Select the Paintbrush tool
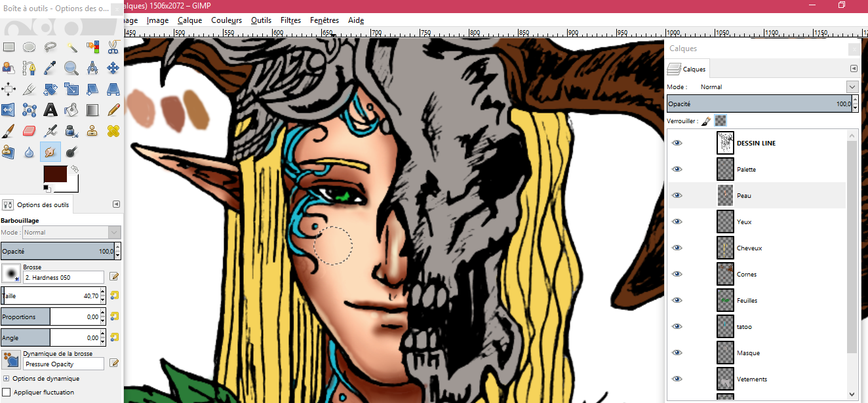868x403 pixels. [9, 131]
